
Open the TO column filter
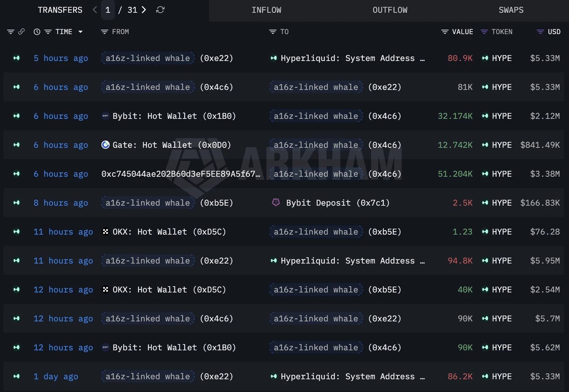point(273,32)
